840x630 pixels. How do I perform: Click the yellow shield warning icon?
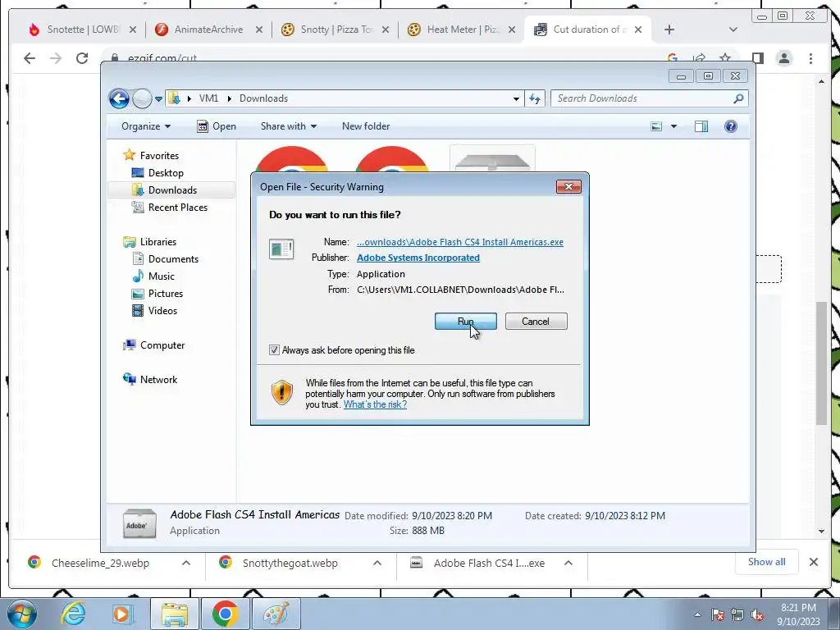coord(282,393)
